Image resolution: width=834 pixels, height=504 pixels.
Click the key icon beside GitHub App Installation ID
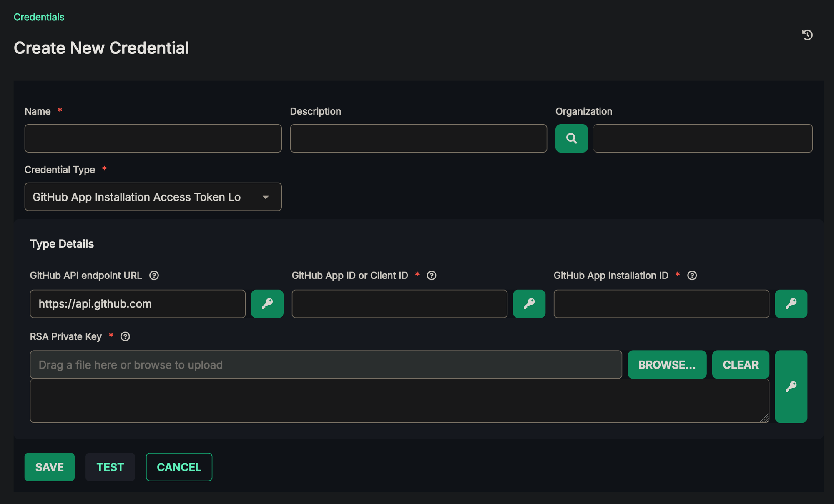tap(791, 304)
